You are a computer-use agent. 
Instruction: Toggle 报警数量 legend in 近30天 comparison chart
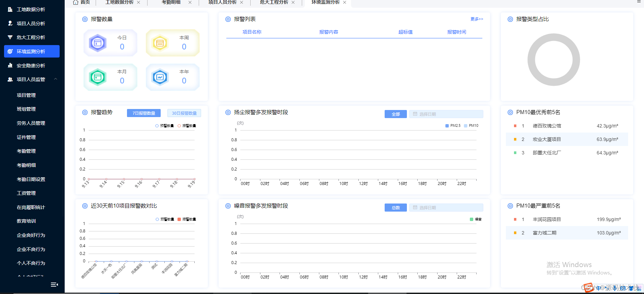(187, 219)
